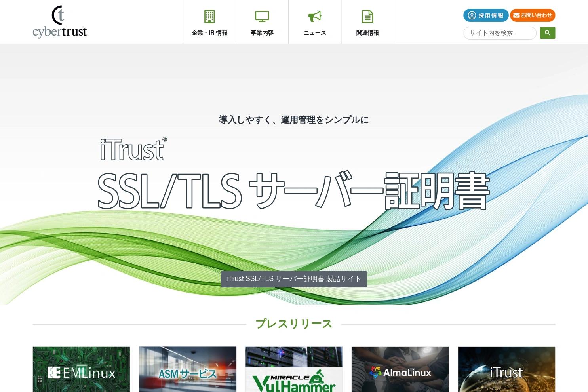Visit iTrust SSL/TLS サーバー証明書 製品サイト button
The height and width of the screenshot is (392, 588).
[294, 279]
